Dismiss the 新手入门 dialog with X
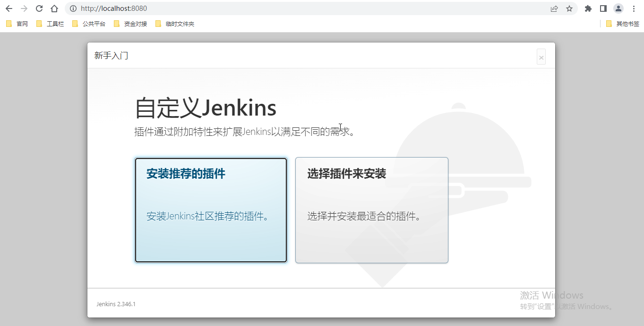The width and height of the screenshot is (644, 326). click(541, 56)
